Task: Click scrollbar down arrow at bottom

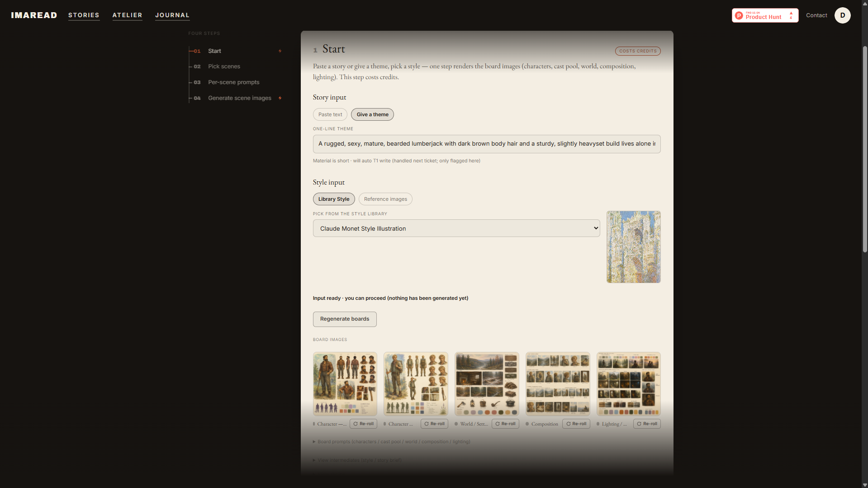Action: (x=865, y=485)
